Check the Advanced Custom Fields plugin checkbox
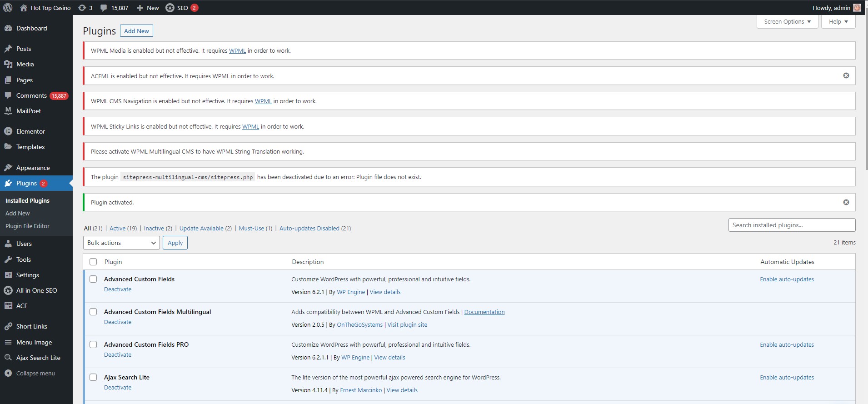 click(x=93, y=279)
